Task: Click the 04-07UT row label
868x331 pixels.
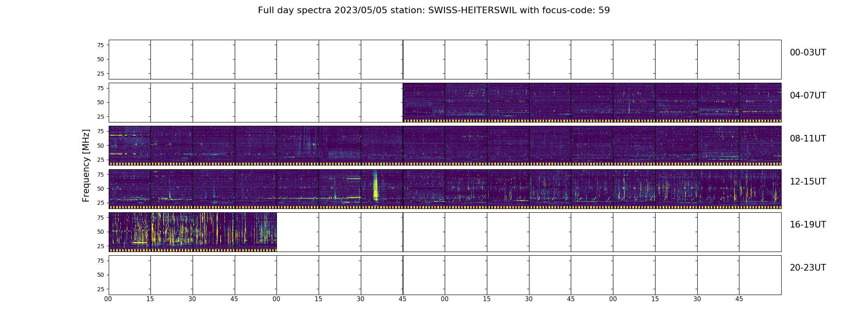Action: click(808, 96)
